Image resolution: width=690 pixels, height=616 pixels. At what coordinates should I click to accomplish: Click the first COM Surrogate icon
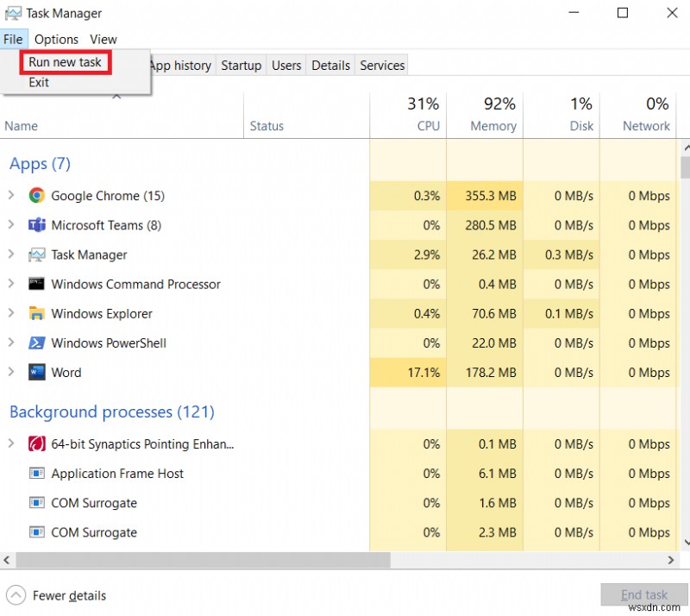pos(37,502)
